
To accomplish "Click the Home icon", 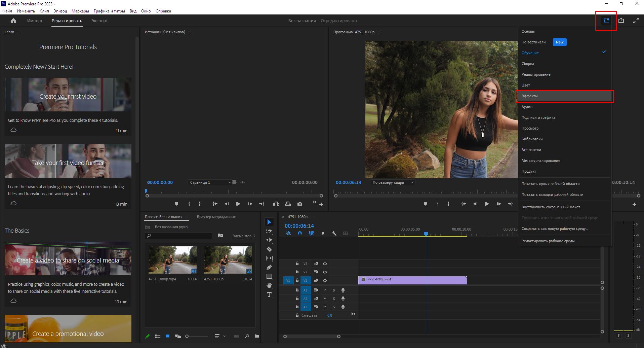I will (x=13, y=21).
